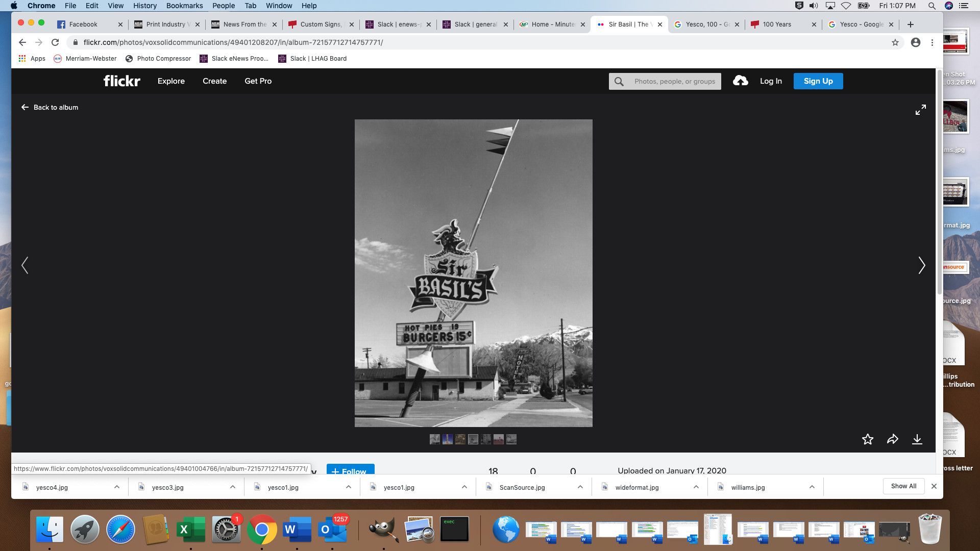The image size is (980, 551).
Task: Open Microsoft Excel from the Dock
Action: pyautogui.click(x=191, y=529)
